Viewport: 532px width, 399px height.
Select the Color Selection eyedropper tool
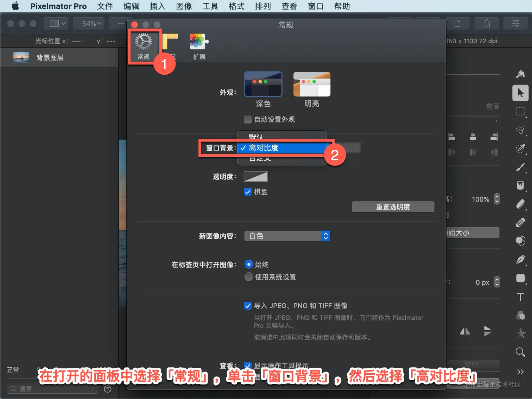(x=520, y=148)
